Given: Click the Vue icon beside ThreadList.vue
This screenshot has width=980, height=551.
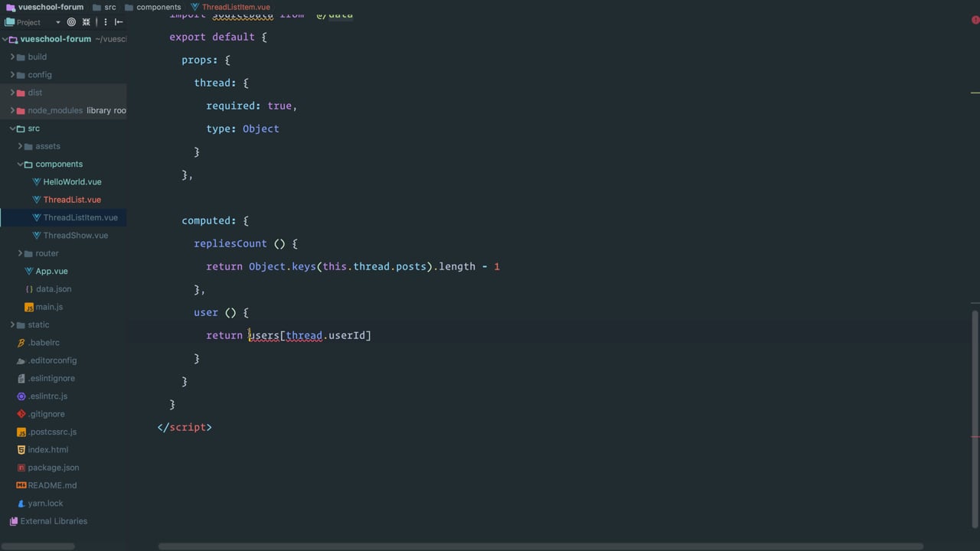Looking at the screenshot, I should [x=37, y=200].
